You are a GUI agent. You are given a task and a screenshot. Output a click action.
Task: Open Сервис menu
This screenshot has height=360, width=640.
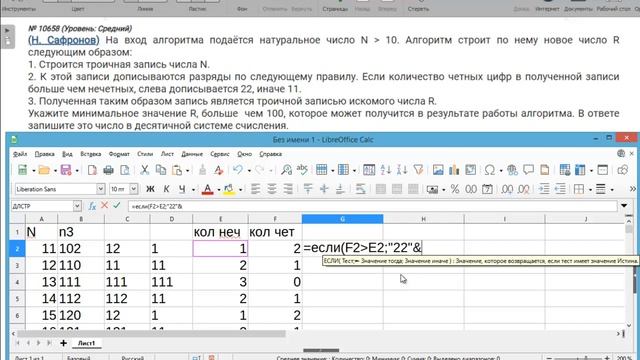(220, 154)
